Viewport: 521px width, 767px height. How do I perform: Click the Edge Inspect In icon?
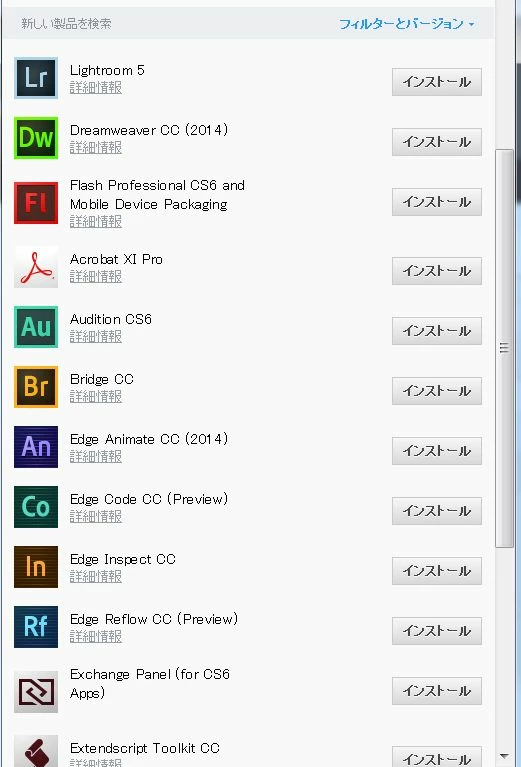tap(36, 566)
